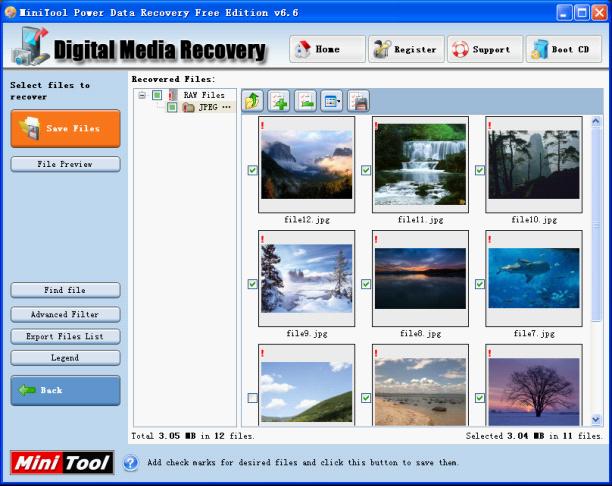Uncheck the file7.jpg checkbox

pos(480,284)
